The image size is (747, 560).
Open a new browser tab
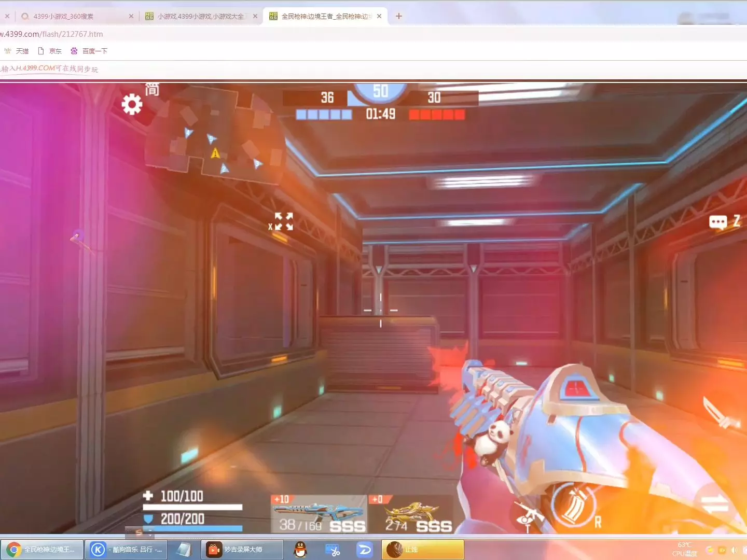pos(398,16)
